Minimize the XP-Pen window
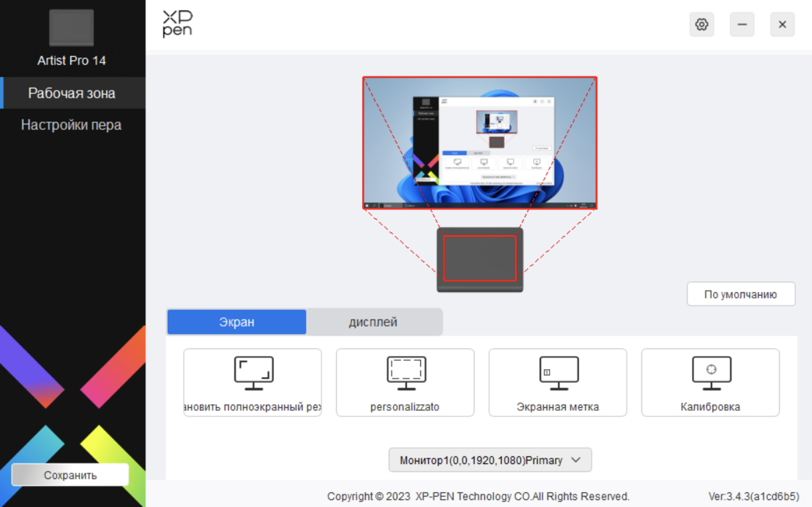The height and width of the screenshot is (507, 812). [742, 25]
